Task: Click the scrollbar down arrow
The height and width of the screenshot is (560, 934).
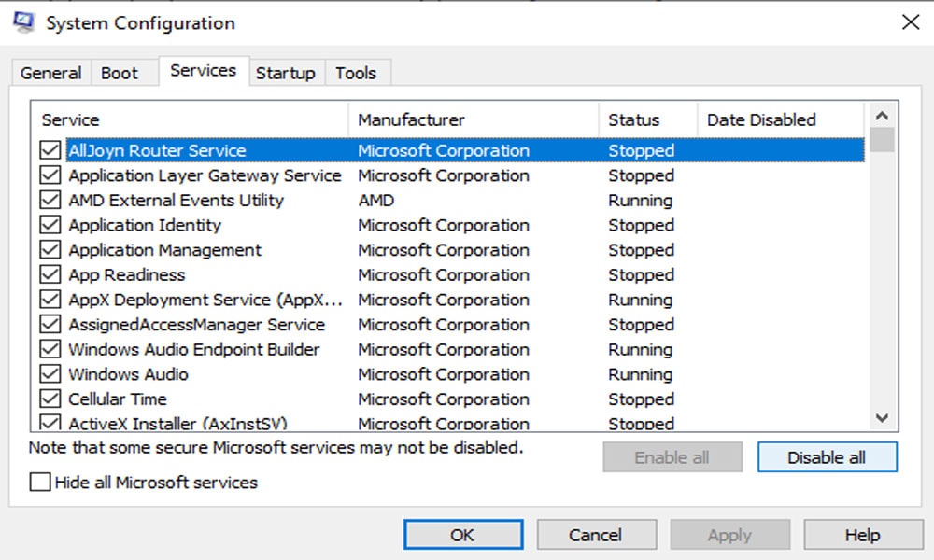Action: click(x=883, y=418)
